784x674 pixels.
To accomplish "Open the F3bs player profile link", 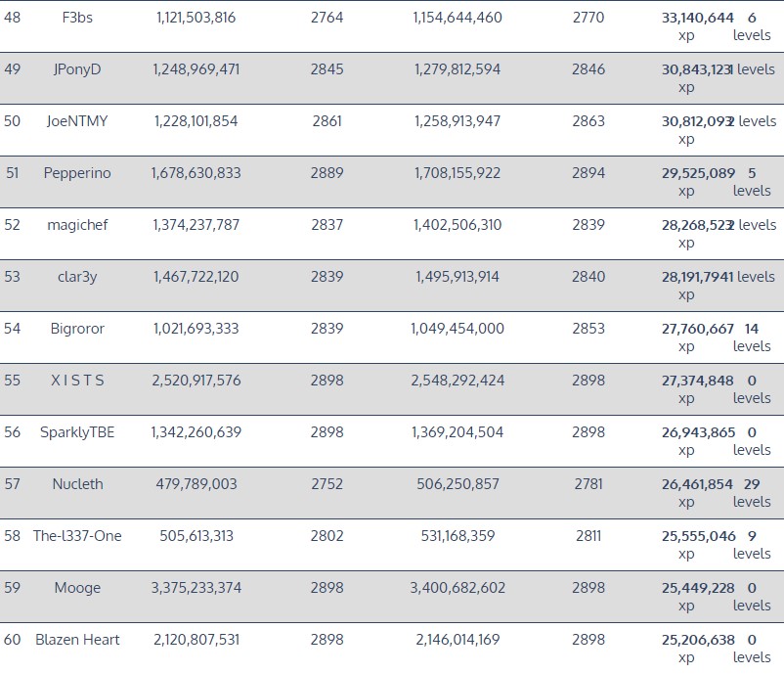I will pos(77,18).
